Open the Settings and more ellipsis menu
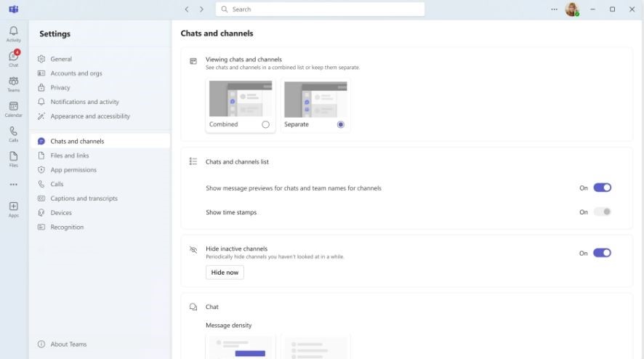 click(554, 9)
